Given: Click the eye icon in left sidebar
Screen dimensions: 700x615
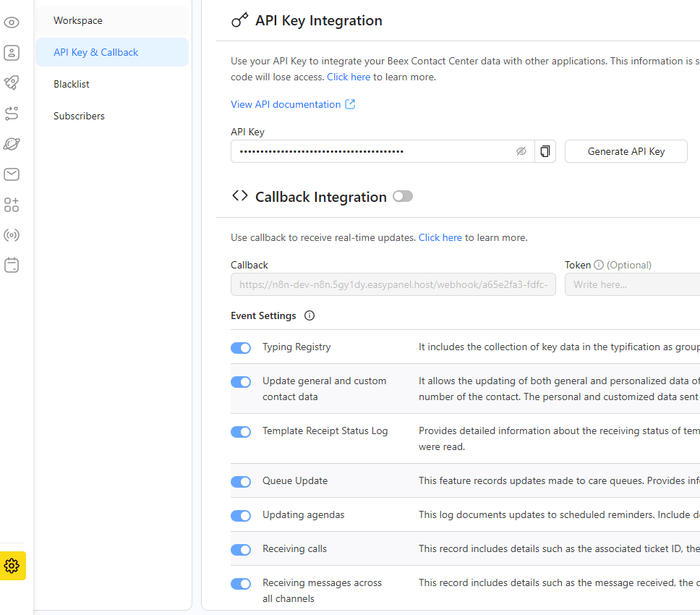Looking at the screenshot, I should pyautogui.click(x=12, y=22).
